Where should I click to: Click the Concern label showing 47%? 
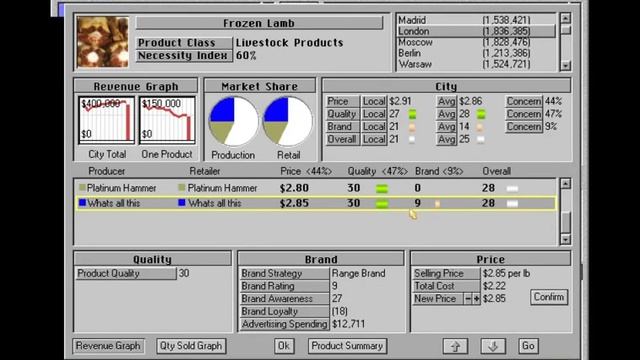click(x=524, y=114)
